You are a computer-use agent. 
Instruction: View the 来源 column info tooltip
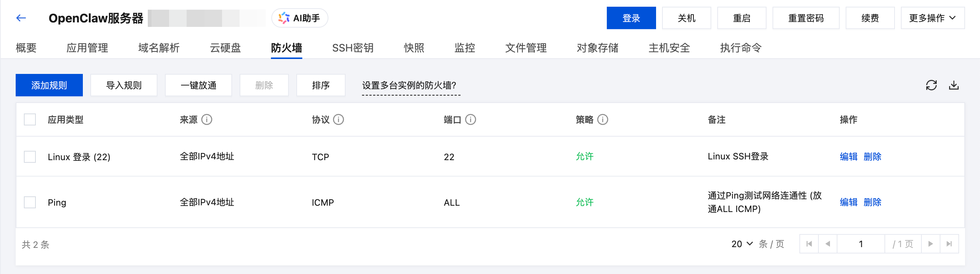[207, 119]
